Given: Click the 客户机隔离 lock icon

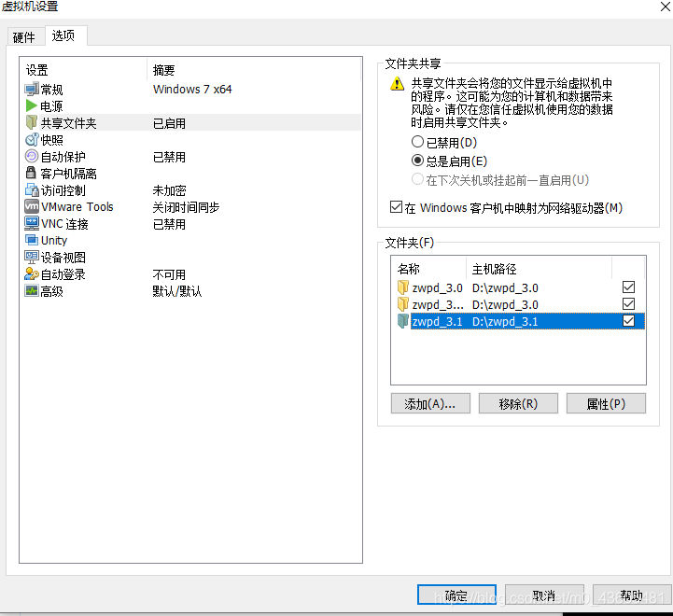Looking at the screenshot, I should coord(31,173).
